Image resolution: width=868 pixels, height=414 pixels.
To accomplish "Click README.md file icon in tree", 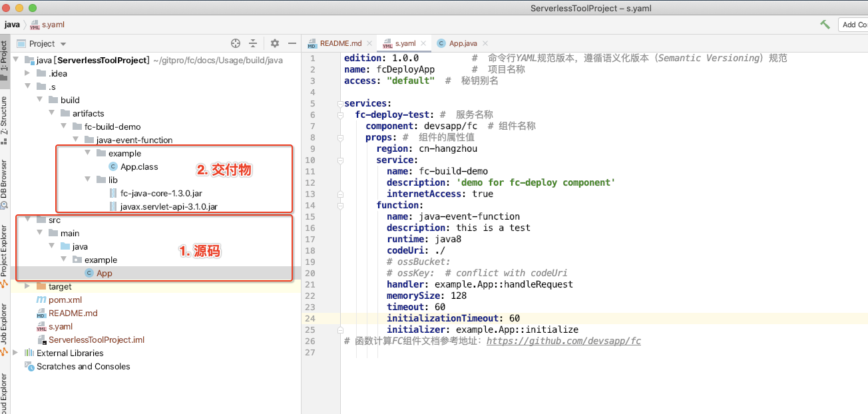I will coord(41,313).
